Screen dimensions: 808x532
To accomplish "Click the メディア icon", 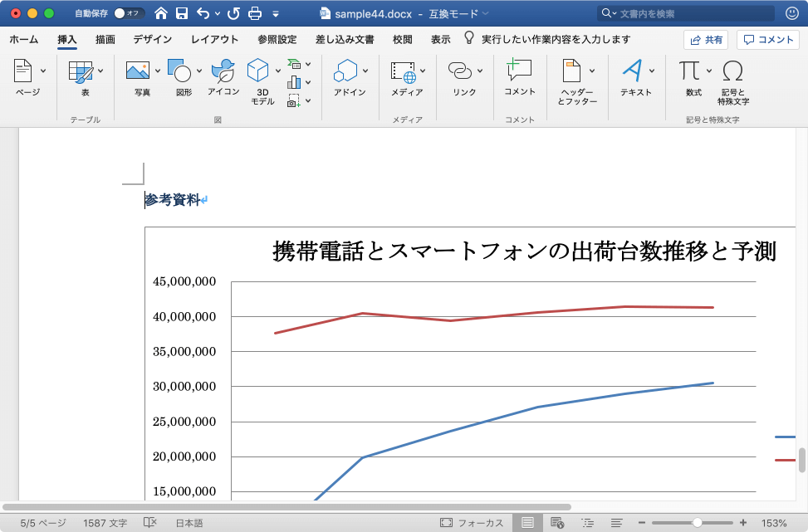I will (x=403, y=72).
